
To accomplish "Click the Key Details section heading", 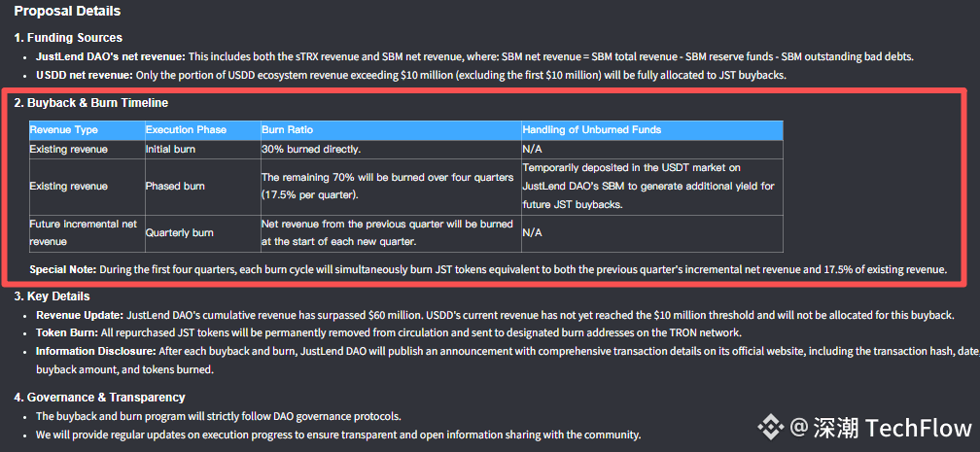I will coord(52,296).
